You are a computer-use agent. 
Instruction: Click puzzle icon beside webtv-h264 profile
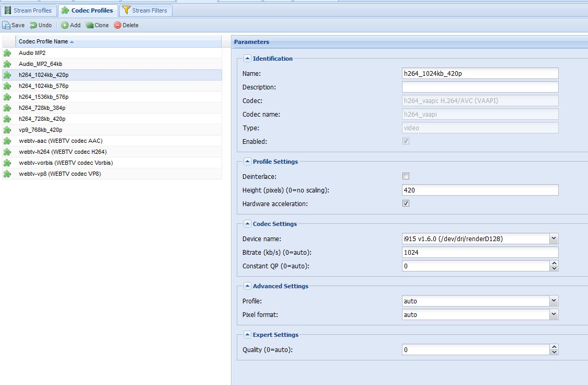(7, 152)
